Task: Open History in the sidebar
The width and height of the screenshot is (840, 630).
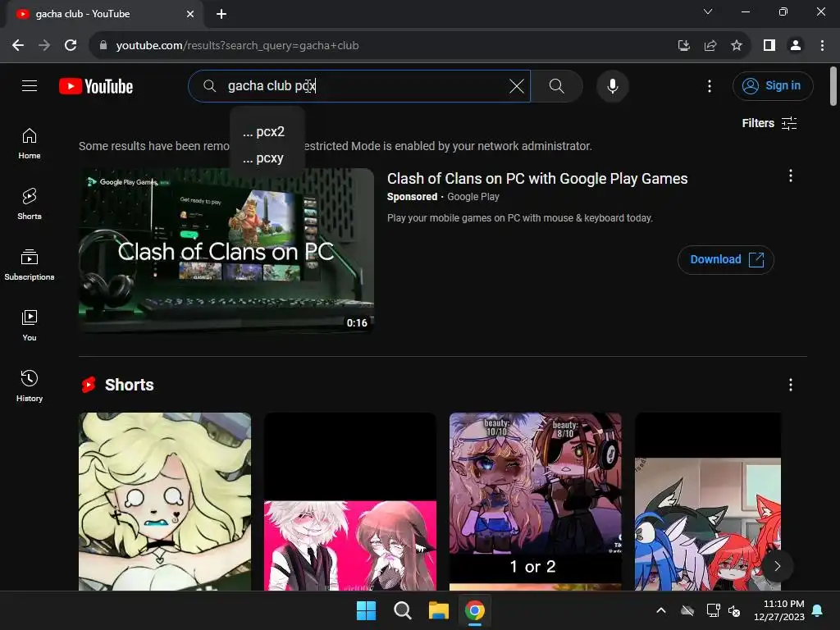Action: [30, 386]
